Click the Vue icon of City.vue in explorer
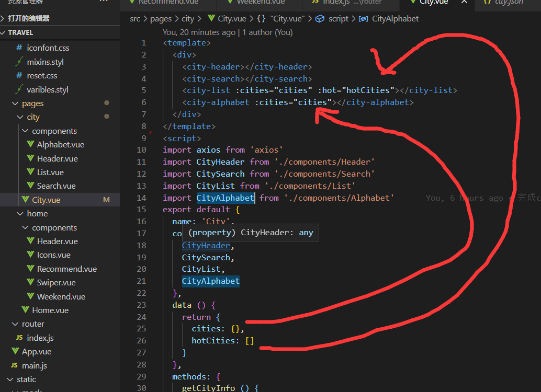This screenshot has width=541, height=392. pos(25,199)
